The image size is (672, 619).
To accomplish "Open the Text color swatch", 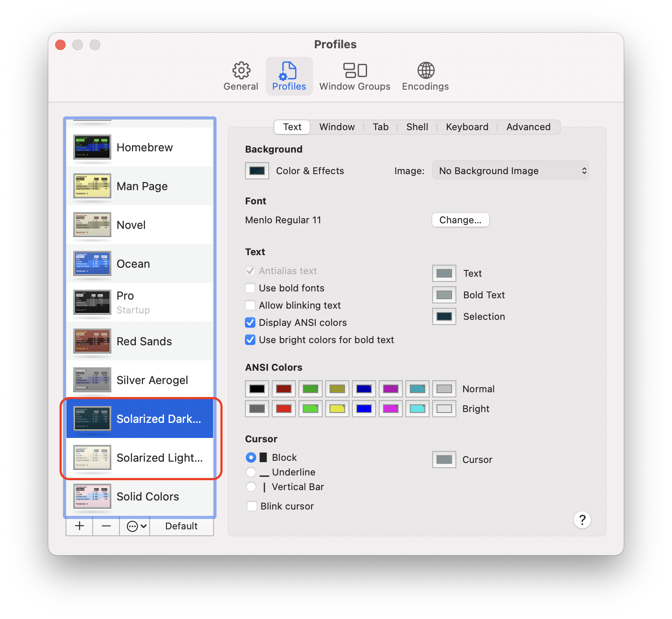I will 444,273.
